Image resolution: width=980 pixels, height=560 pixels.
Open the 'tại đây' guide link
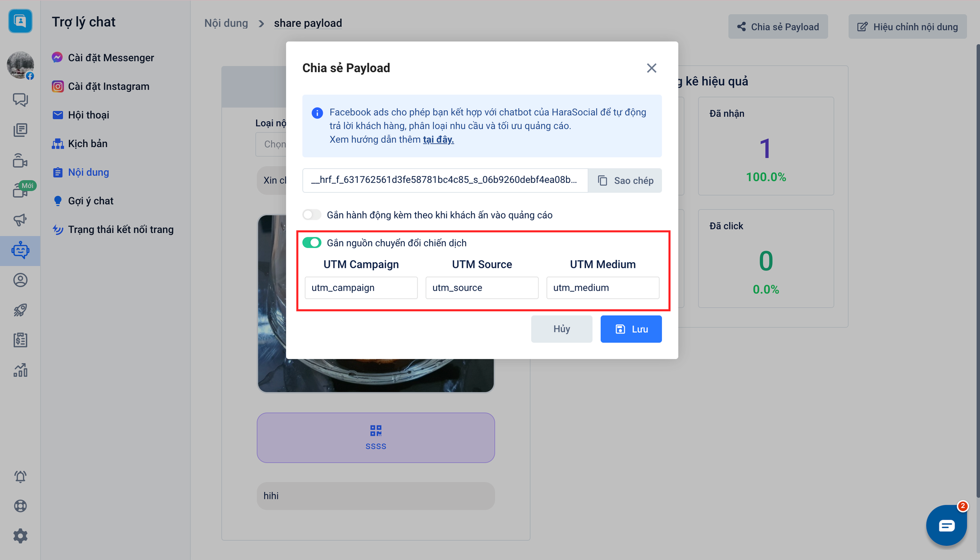[x=438, y=139]
